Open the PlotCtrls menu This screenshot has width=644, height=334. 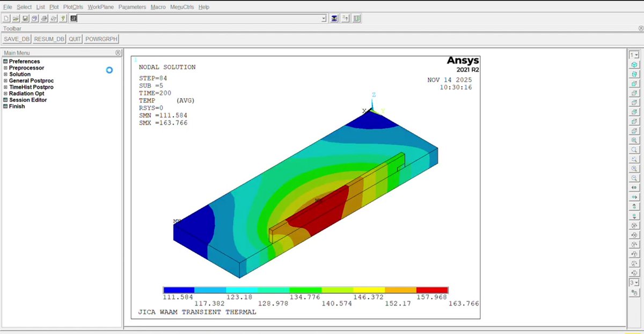click(x=74, y=7)
